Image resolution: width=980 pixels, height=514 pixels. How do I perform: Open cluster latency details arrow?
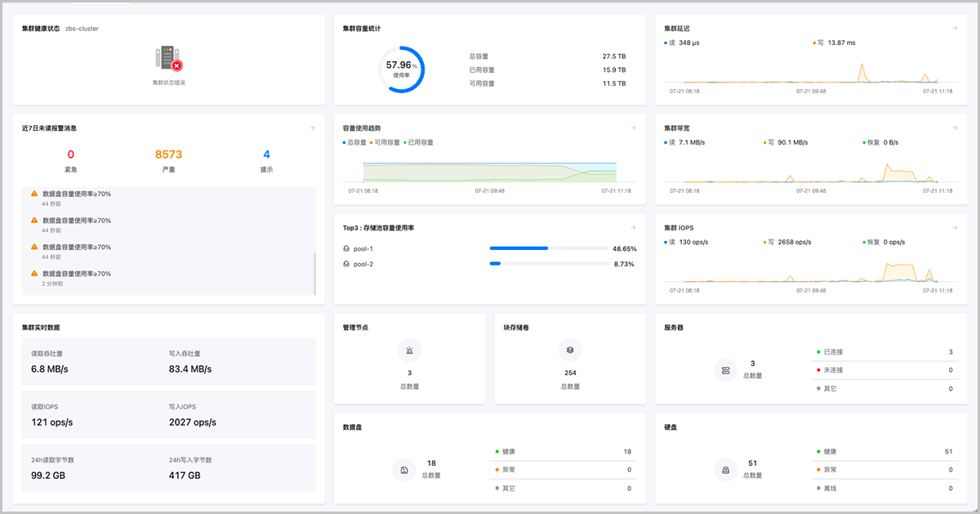954,29
